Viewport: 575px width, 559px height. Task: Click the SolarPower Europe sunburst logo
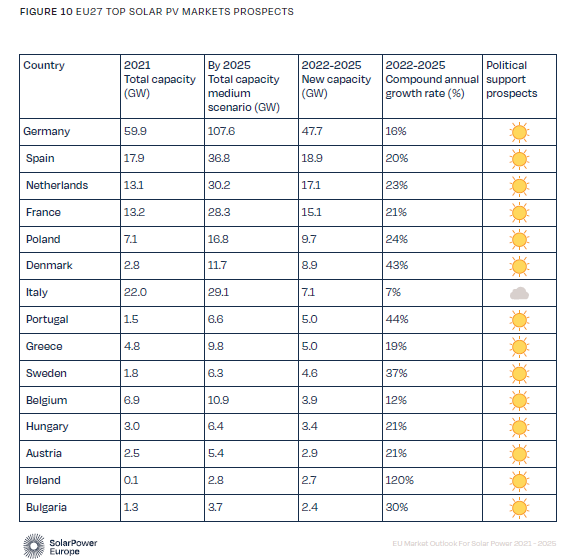point(34,546)
